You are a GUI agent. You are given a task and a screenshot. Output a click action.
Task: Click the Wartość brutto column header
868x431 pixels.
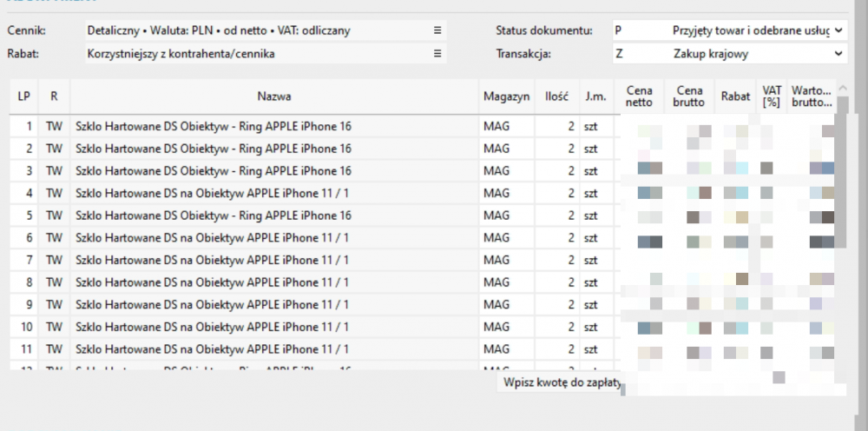(x=812, y=96)
